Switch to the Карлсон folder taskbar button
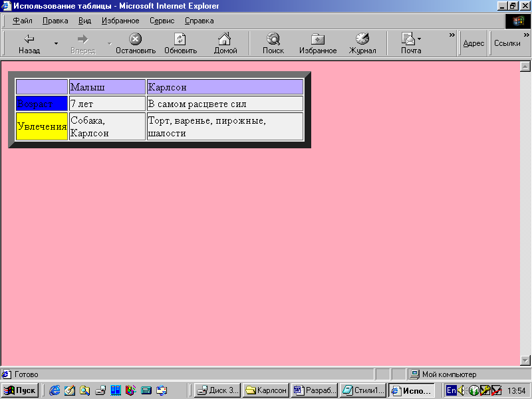This screenshot has width=532, height=399. pos(266,390)
